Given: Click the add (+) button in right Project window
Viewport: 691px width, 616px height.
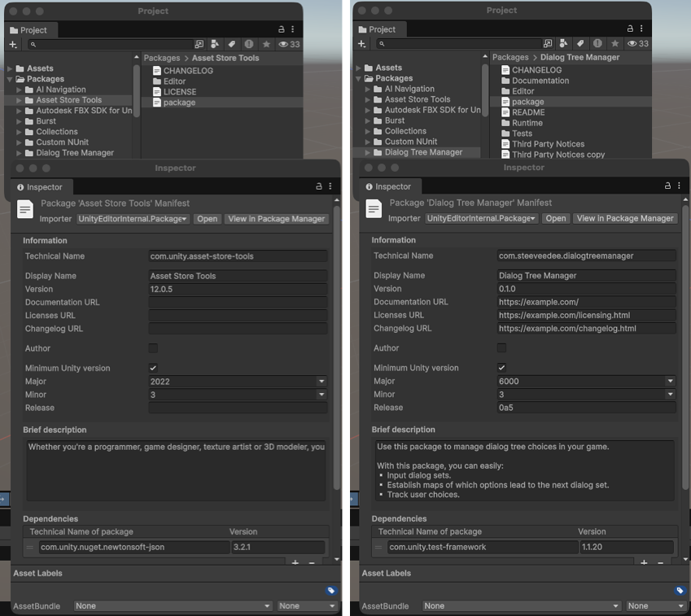Looking at the screenshot, I should (x=362, y=43).
